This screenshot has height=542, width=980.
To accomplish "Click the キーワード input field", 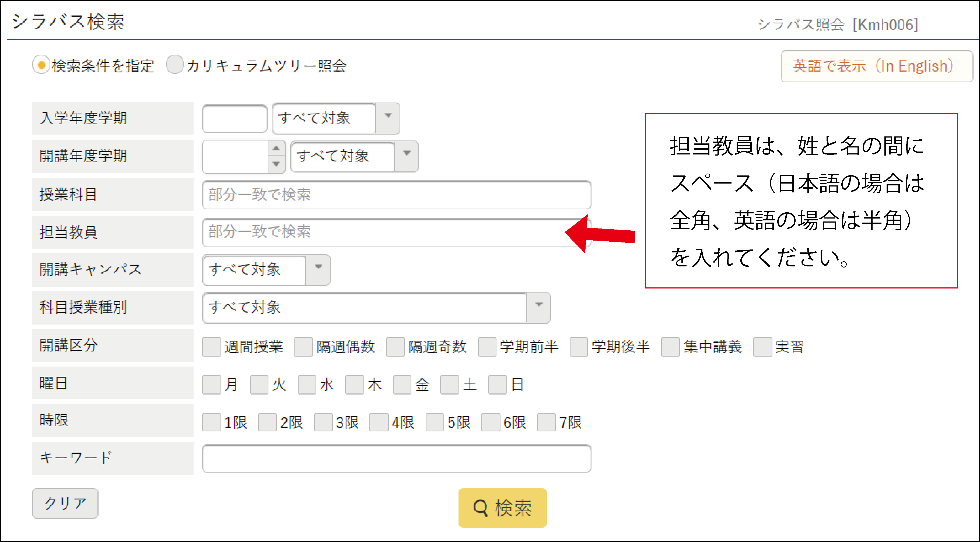I will pyautogui.click(x=396, y=458).
